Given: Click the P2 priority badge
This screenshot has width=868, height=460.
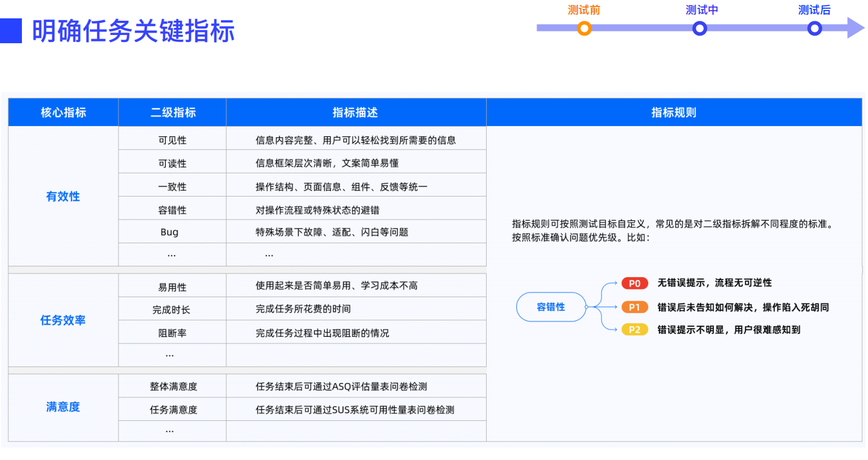Looking at the screenshot, I should [x=634, y=329].
